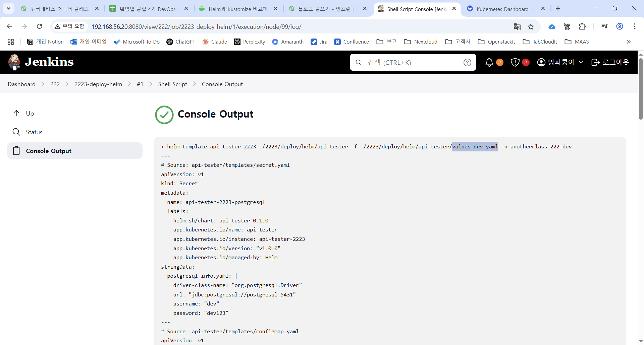
Task: Open Confluence bookmark
Action: (x=352, y=42)
